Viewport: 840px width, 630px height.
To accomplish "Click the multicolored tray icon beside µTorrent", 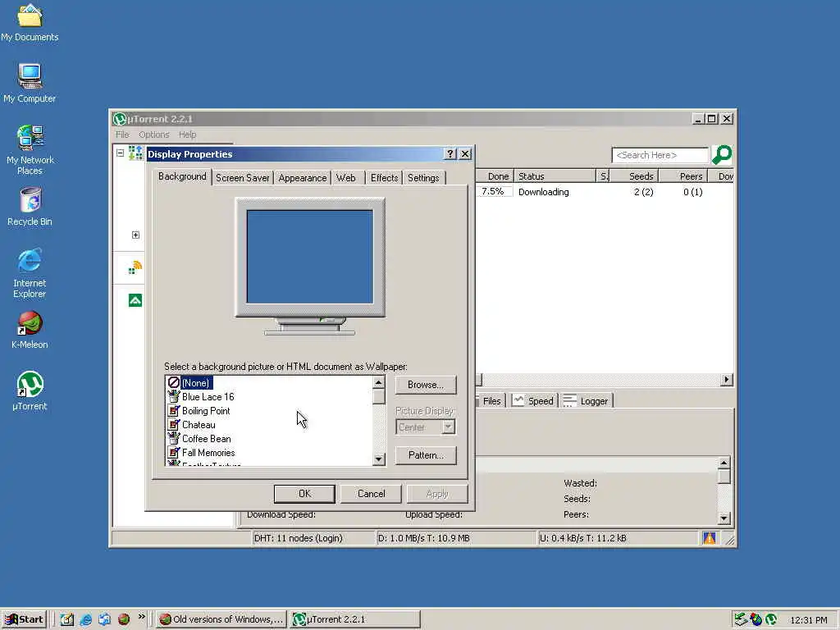I will tap(756, 619).
